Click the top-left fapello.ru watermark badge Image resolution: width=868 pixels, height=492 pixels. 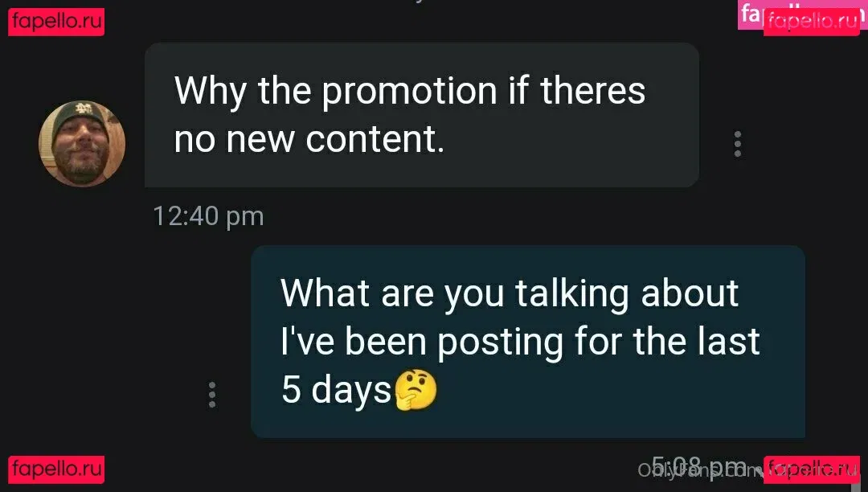click(56, 23)
